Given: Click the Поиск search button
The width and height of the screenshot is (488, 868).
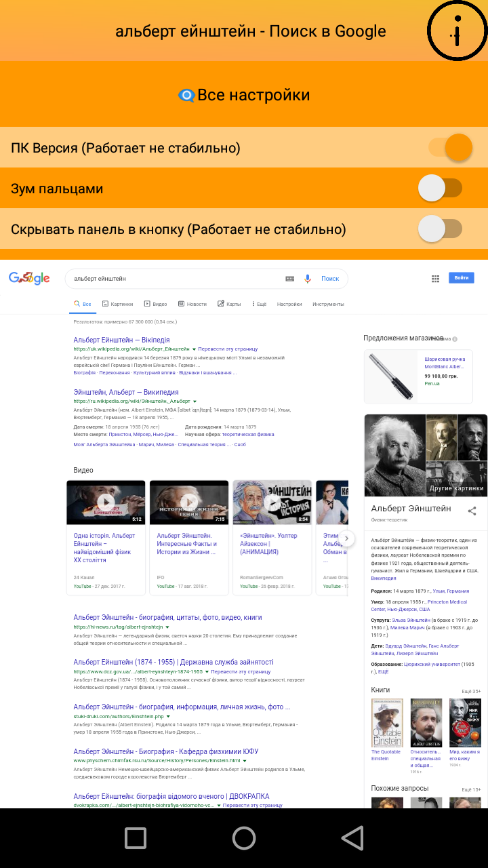Looking at the screenshot, I should [330, 279].
